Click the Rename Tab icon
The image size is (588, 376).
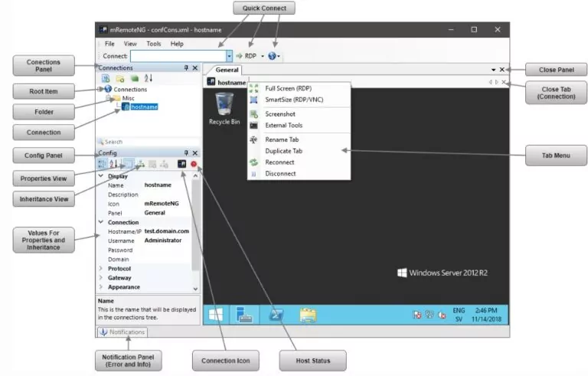coord(254,139)
